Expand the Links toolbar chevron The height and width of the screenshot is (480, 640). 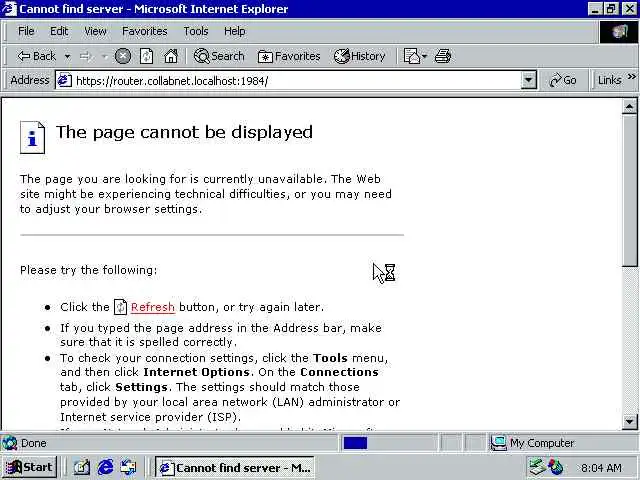[631, 76]
